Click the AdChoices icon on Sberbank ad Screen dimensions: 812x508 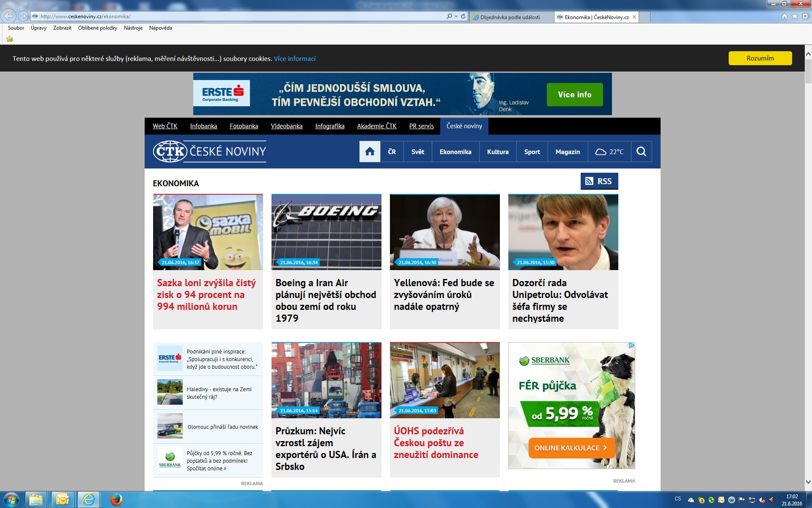(x=631, y=345)
